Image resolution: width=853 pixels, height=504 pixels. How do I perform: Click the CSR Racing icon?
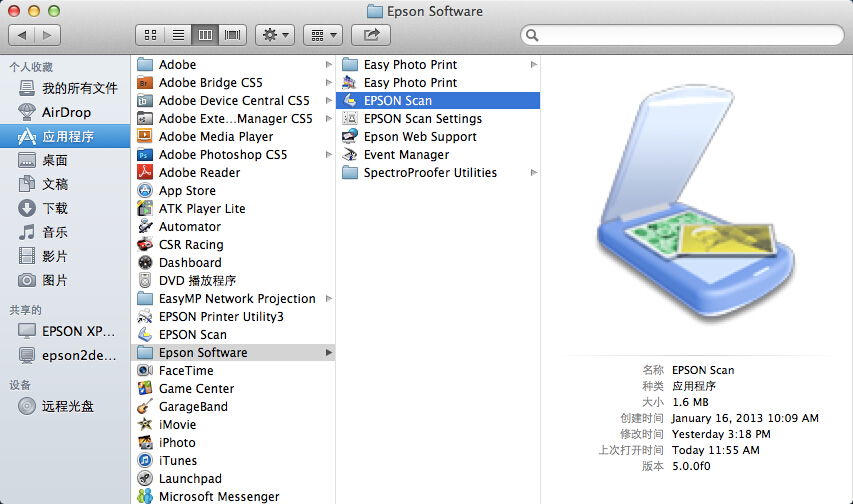pos(145,244)
